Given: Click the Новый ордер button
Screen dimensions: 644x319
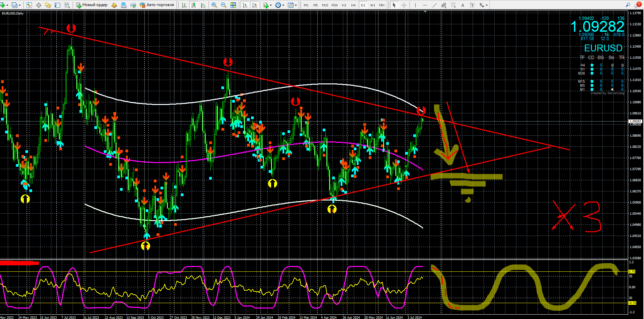Looking at the screenshot, I should click(92, 5).
